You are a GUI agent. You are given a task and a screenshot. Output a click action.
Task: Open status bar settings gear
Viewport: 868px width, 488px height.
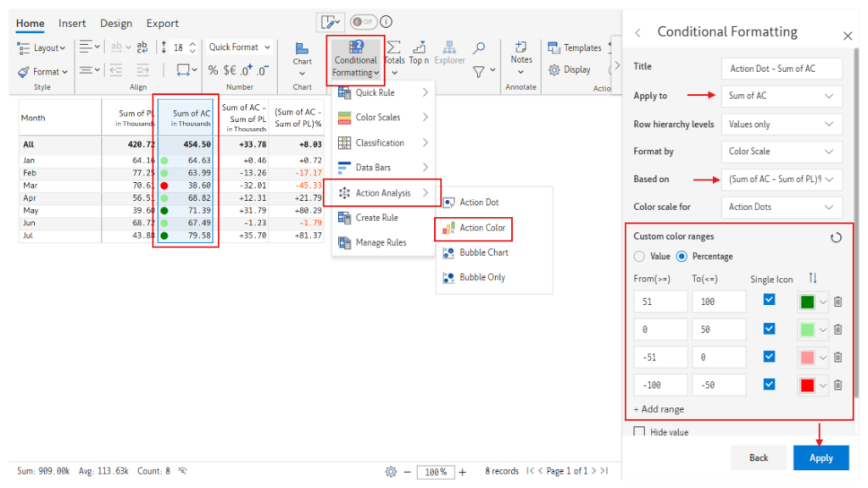click(x=391, y=471)
